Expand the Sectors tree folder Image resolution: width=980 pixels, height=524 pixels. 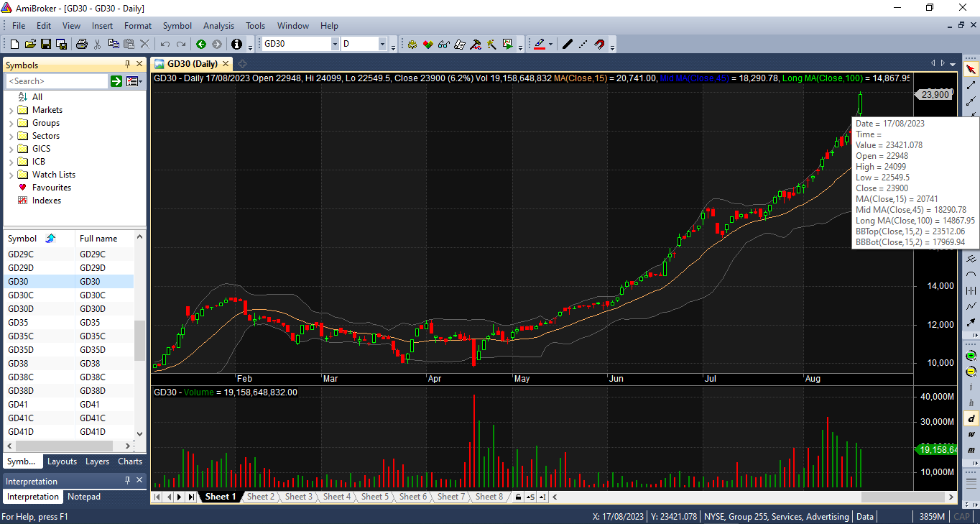[x=11, y=137]
